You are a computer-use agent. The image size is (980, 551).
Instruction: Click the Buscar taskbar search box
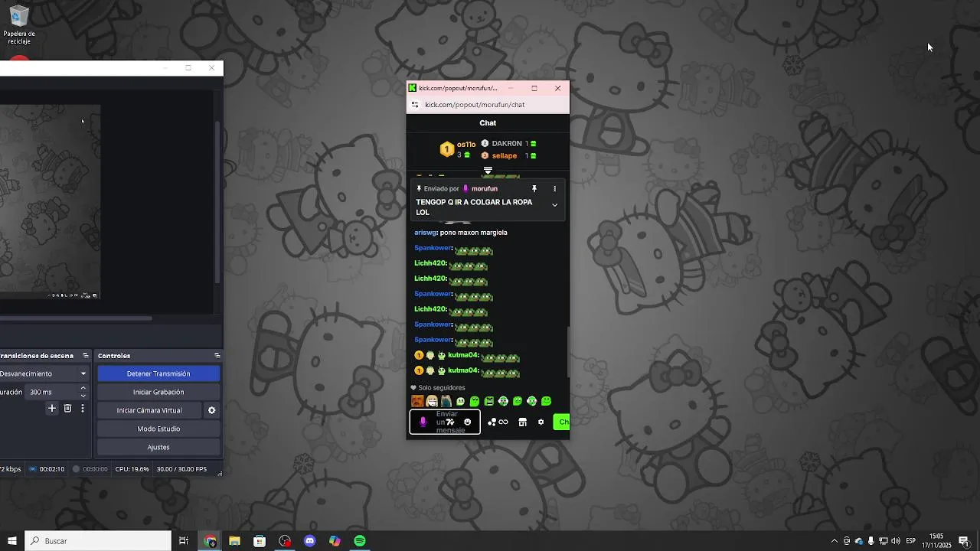pos(98,541)
